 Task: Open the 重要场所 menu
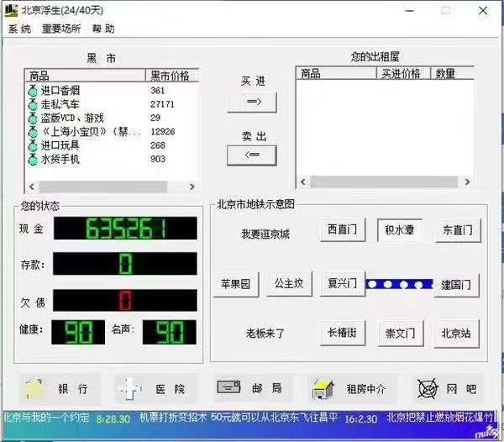(x=61, y=29)
